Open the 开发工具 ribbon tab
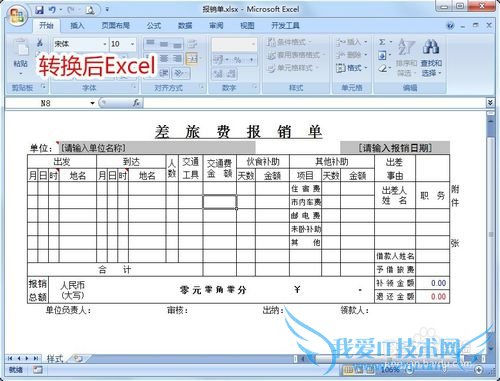This screenshot has height=381, width=500. click(x=285, y=26)
